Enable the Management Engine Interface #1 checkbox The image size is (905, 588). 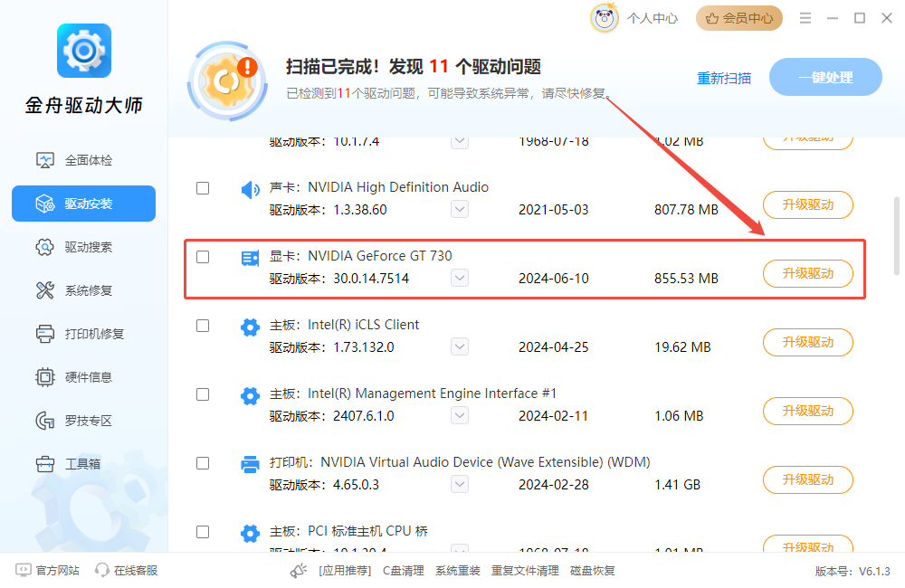point(203,394)
